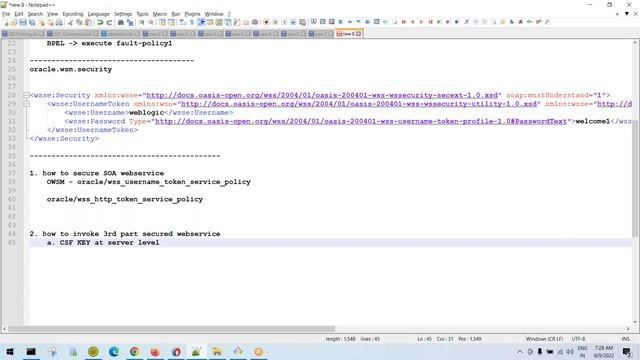Image resolution: width=640 pixels, height=360 pixels.
Task: Click the Save recorded macro icon
Action: (x=302, y=22)
